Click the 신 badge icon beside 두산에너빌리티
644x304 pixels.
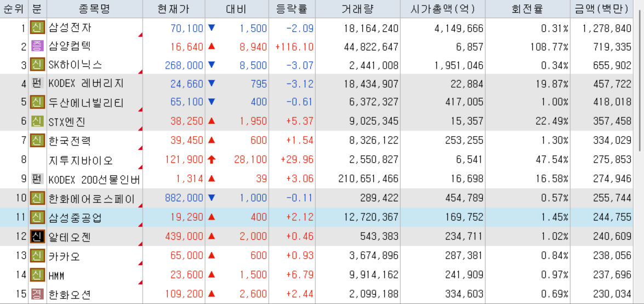[x=37, y=102]
